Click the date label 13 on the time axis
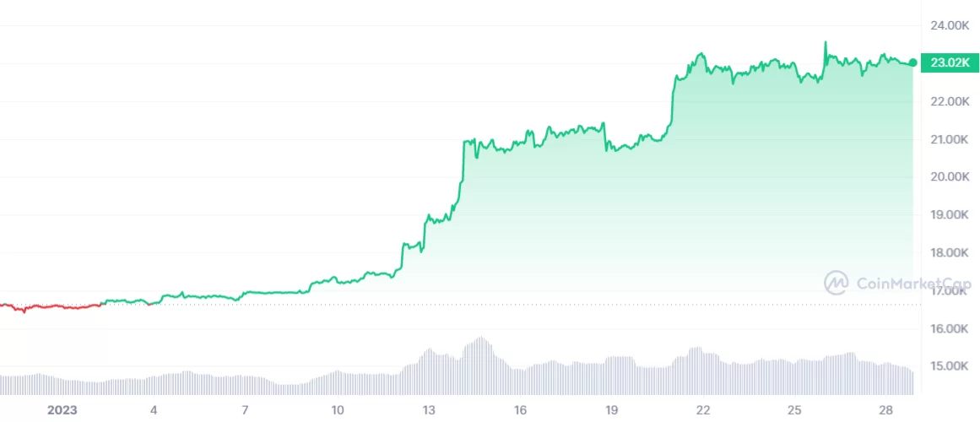Image resolution: width=980 pixels, height=422 pixels. (x=428, y=410)
